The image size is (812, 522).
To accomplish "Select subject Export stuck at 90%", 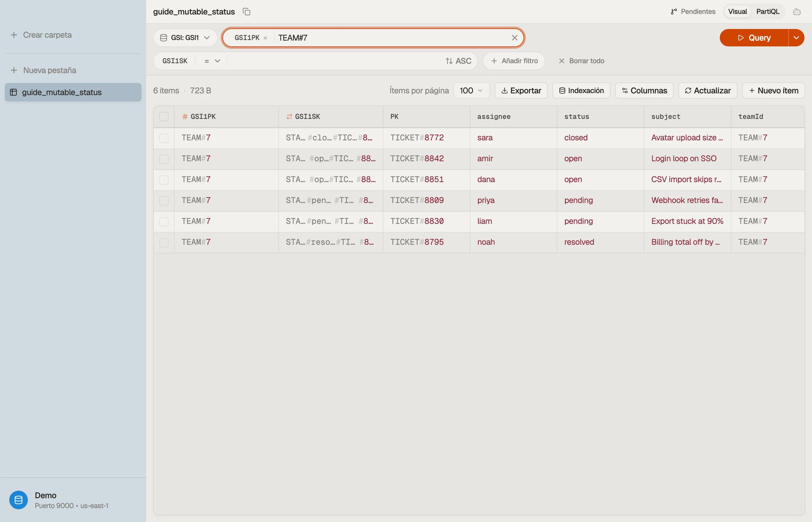I will [x=687, y=221].
